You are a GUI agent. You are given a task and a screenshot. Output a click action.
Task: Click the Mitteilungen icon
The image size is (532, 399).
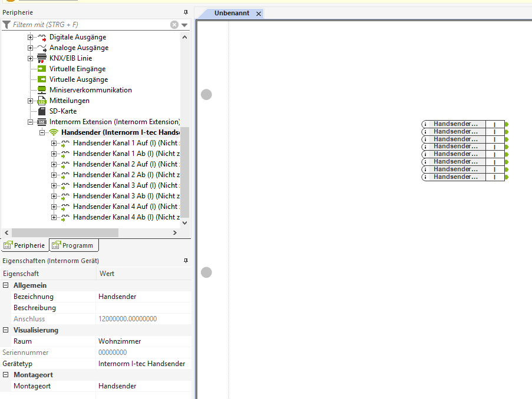pos(42,101)
